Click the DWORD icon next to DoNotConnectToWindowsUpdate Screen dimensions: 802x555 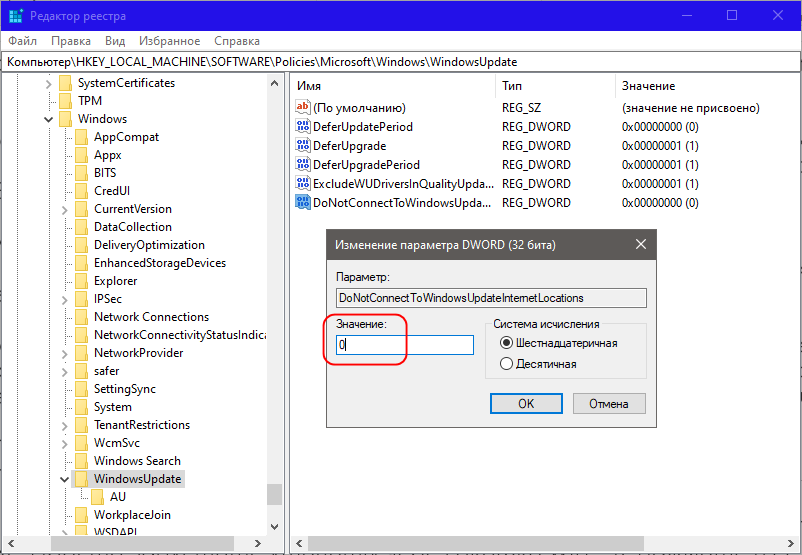pos(303,202)
